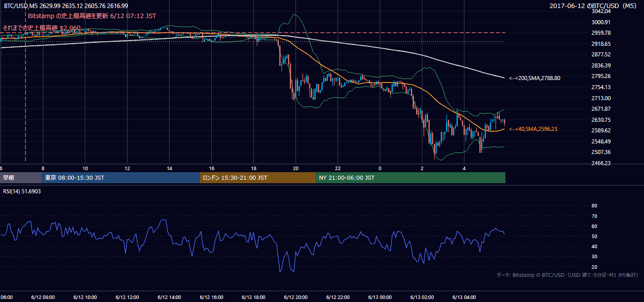Click bottom time label 6/12 16:00

(212, 297)
